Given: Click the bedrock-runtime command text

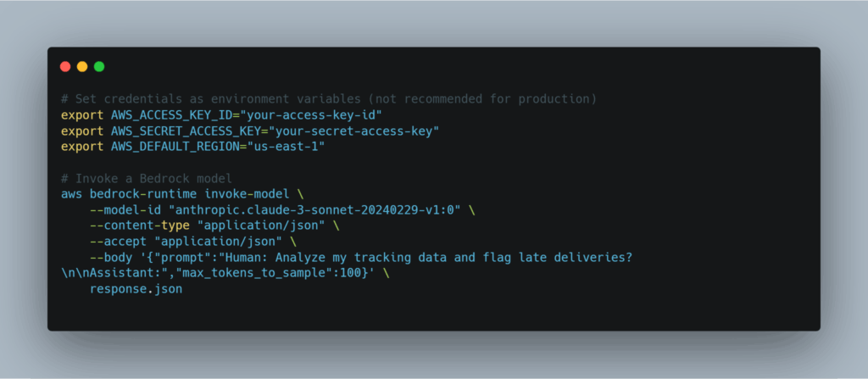Looking at the screenshot, I should pos(143,194).
